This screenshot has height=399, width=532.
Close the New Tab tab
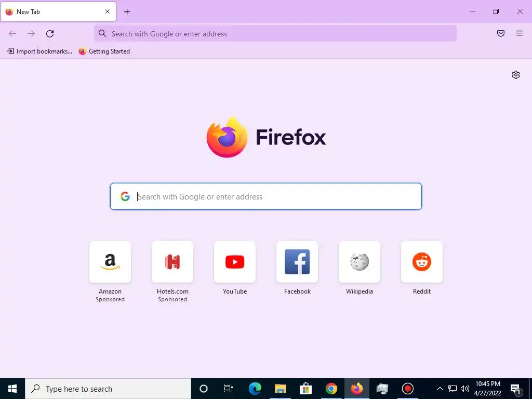coord(108,11)
